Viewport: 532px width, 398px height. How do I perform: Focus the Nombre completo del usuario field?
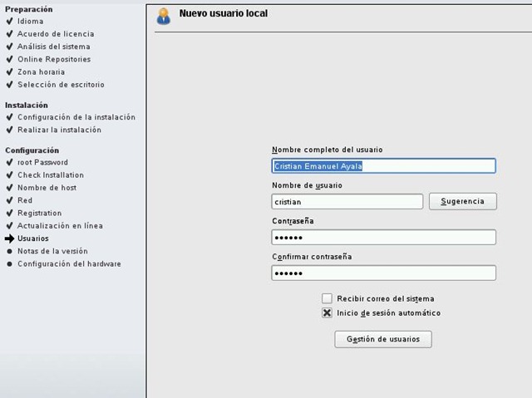pyautogui.click(x=383, y=166)
